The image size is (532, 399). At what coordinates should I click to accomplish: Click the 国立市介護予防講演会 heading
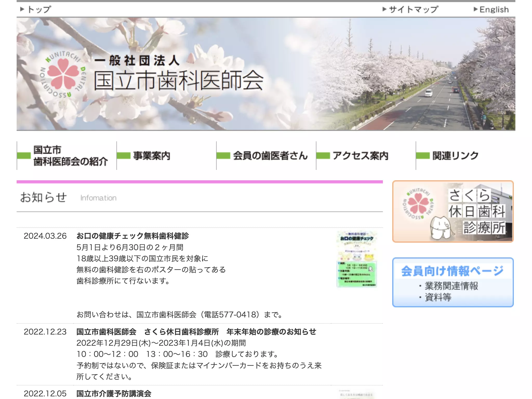(114, 394)
